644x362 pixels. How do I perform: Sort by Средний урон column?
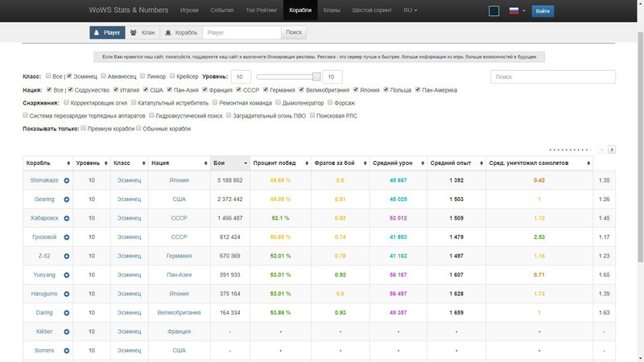398,163
